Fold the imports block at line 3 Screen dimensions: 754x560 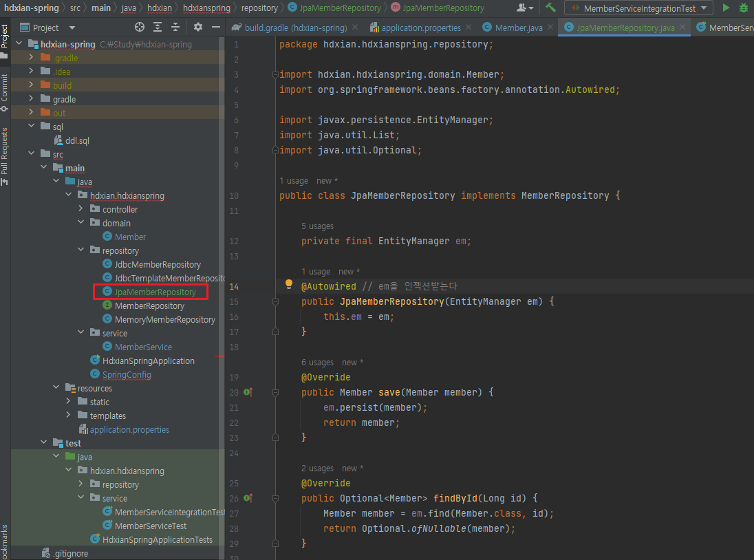[x=276, y=74]
